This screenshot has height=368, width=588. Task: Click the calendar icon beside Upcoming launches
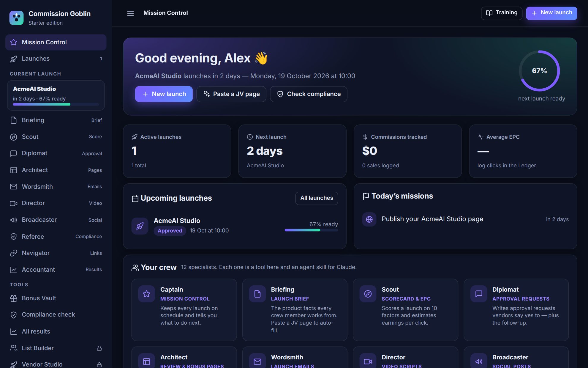tap(135, 199)
